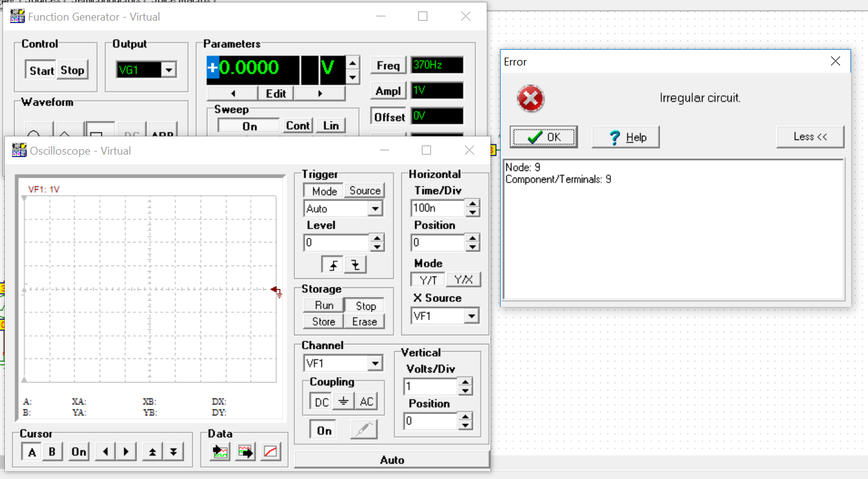Select rising edge trigger slope icon
The image size is (868, 479).
(333, 265)
